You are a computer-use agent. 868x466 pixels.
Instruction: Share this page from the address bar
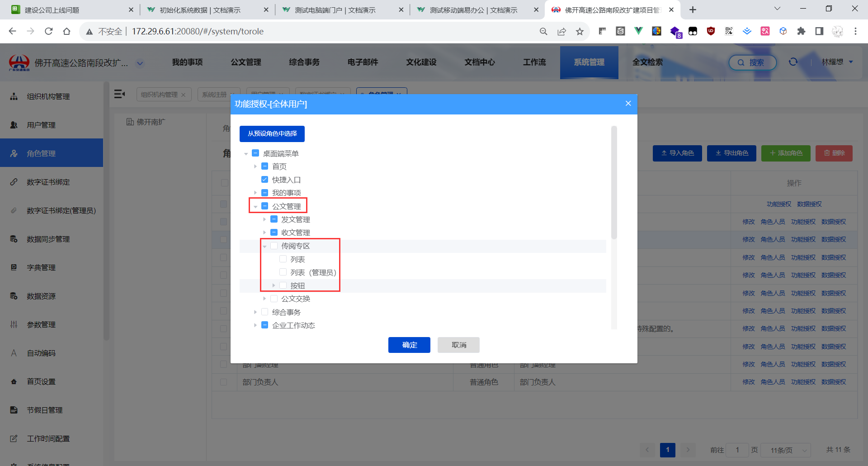[561, 31]
